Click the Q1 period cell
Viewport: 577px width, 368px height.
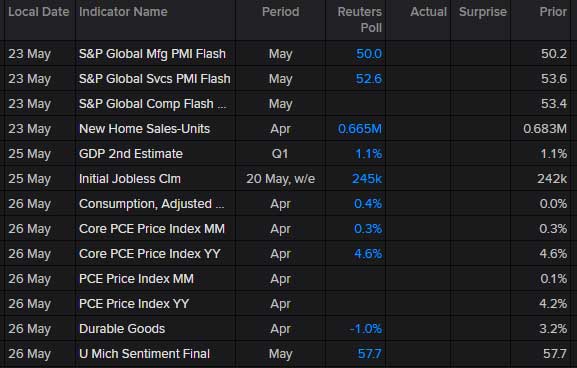(x=280, y=154)
